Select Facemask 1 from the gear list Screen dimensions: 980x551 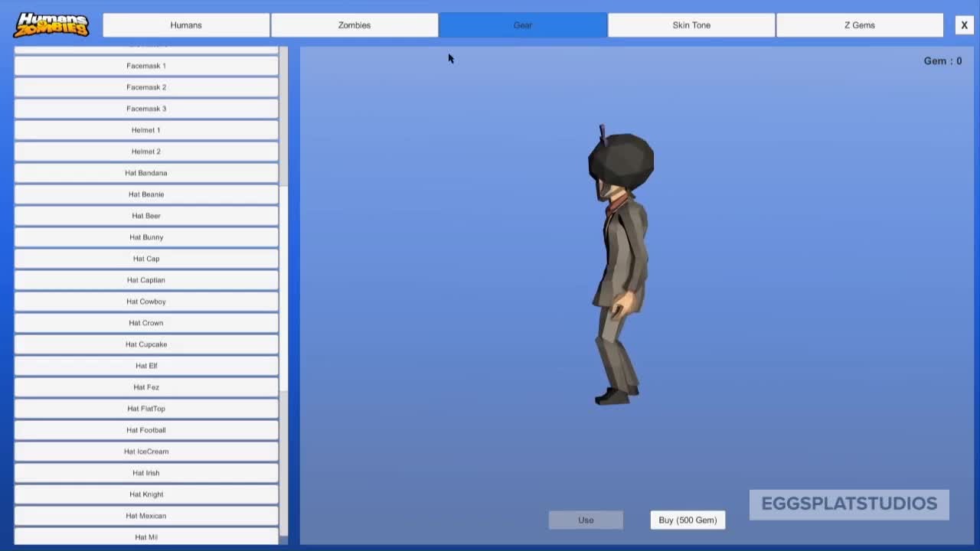click(x=146, y=66)
